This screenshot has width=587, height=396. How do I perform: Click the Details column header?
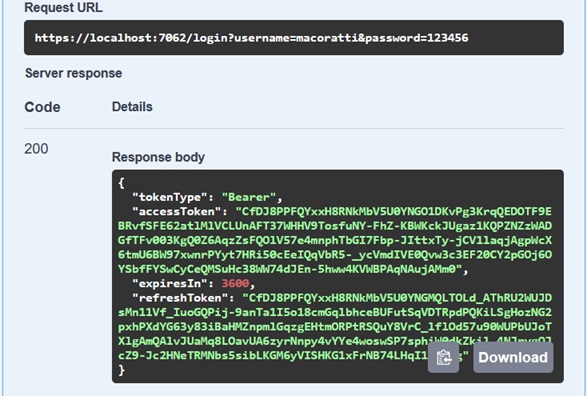coord(132,107)
